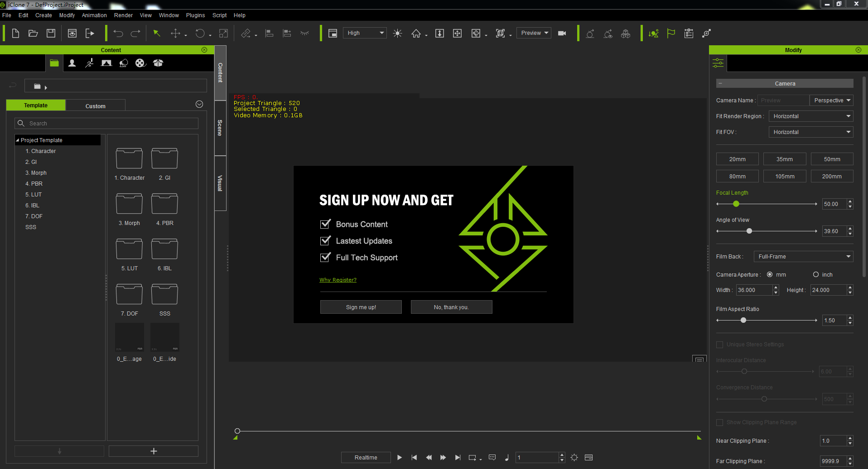This screenshot has height=469, width=868.
Task: Click the Undo arrow icon
Action: (x=118, y=33)
